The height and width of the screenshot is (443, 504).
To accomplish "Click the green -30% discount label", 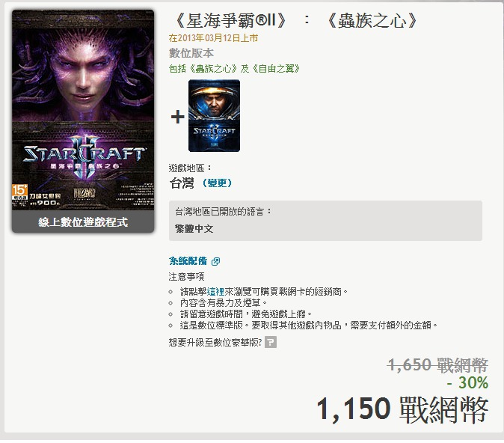I will (x=467, y=383).
